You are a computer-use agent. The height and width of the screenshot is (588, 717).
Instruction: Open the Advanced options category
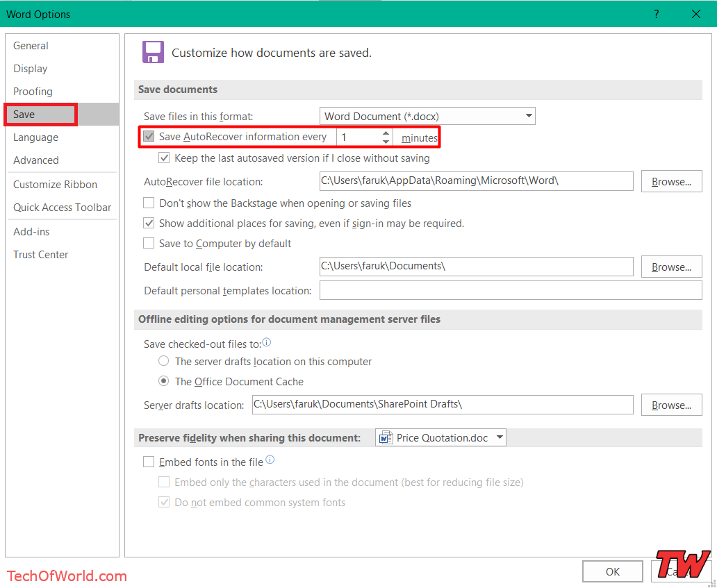tap(36, 160)
